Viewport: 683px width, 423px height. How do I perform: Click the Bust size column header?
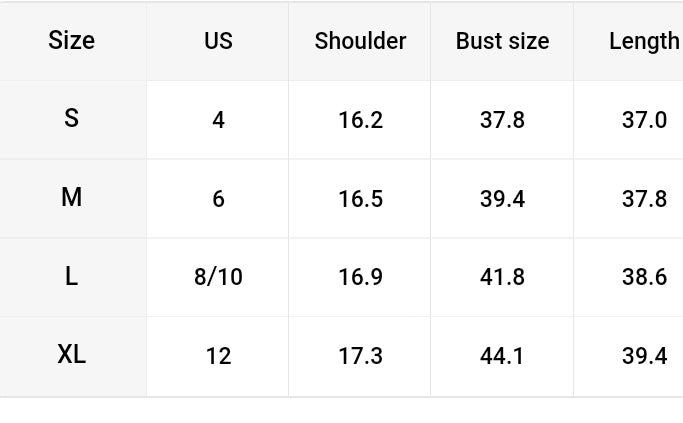[x=502, y=41]
